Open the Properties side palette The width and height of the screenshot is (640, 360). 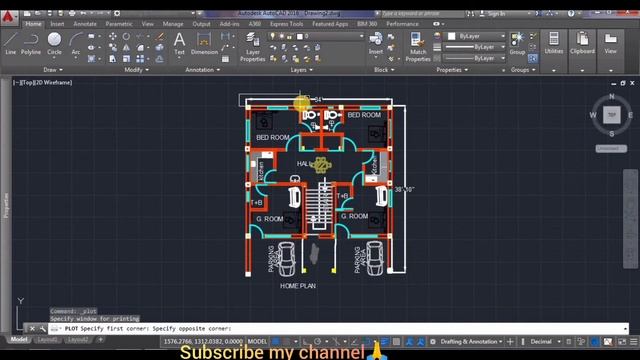click(x=6, y=205)
